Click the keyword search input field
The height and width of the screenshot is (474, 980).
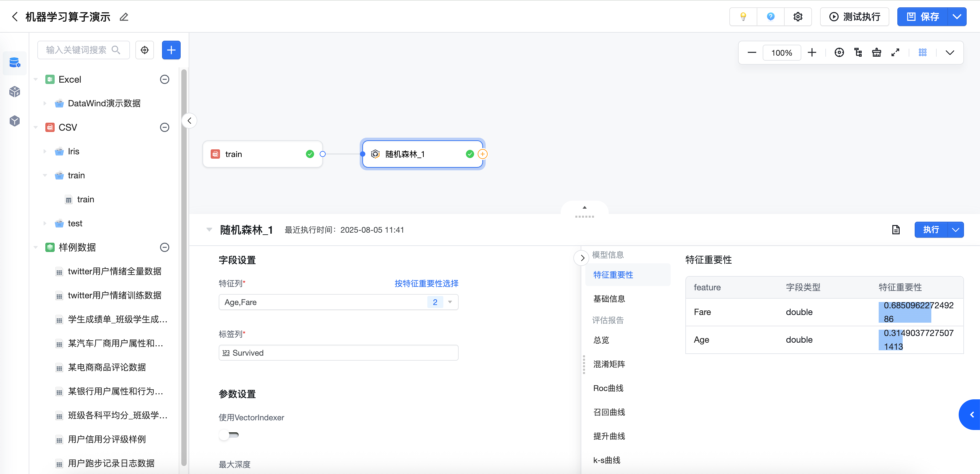pos(83,50)
